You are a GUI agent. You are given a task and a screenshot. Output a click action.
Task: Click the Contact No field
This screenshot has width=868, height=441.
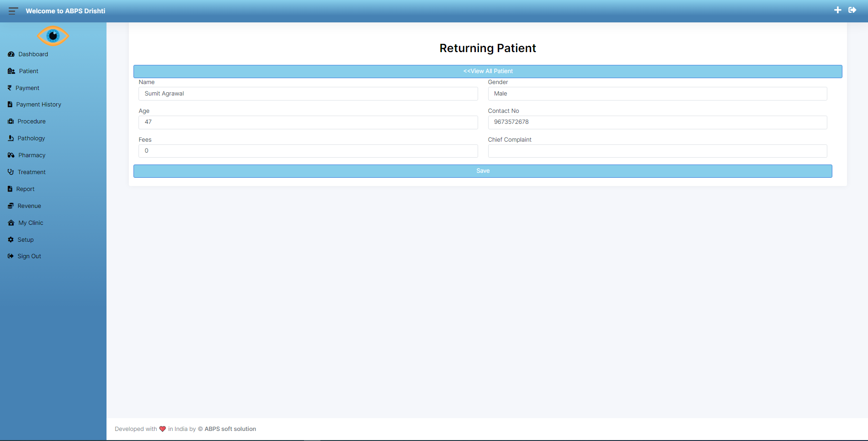[657, 122]
